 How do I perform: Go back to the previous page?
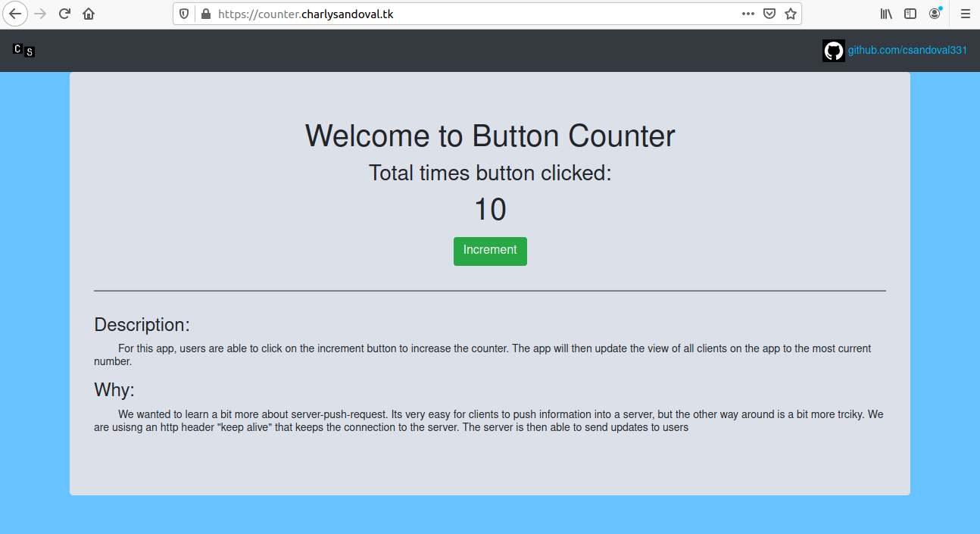click(x=15, y=14)
